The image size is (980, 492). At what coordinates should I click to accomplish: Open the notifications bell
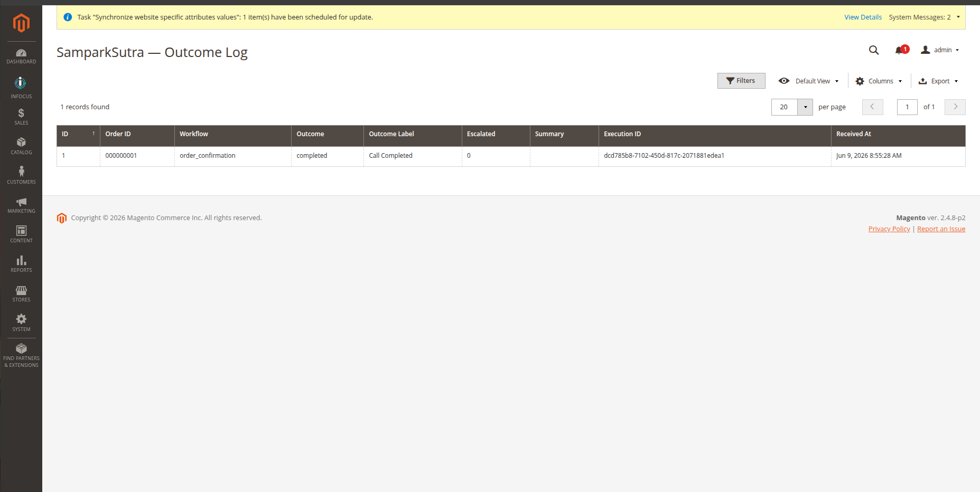click(901, 50)
